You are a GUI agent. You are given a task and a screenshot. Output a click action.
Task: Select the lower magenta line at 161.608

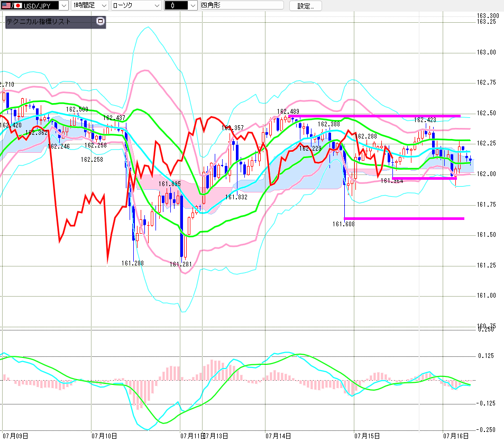coord(404,218)
